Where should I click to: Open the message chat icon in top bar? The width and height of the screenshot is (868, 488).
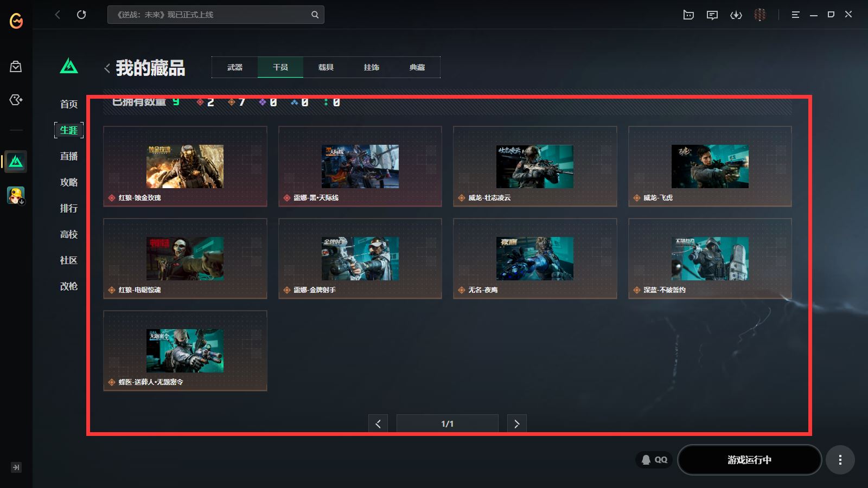tap(712, 15)
